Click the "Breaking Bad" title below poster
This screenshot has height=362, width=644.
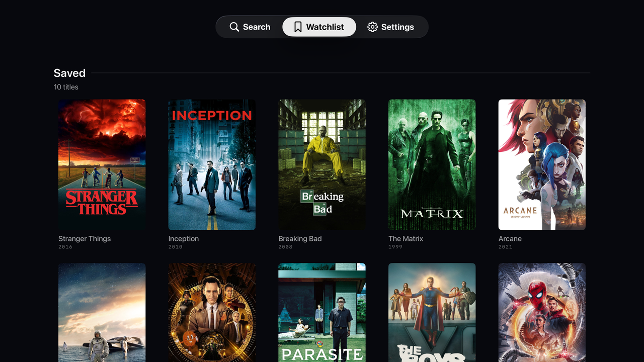click(x=300, y=239)
